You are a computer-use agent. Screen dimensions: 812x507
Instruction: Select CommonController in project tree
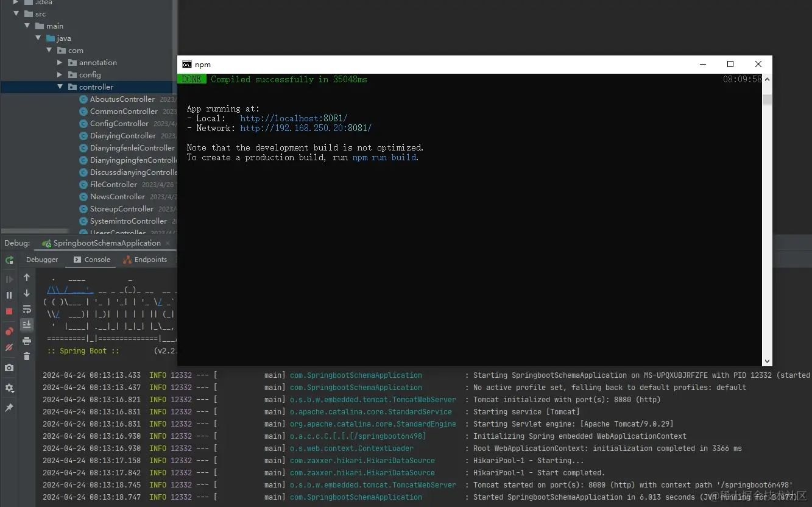coord(124,112)
